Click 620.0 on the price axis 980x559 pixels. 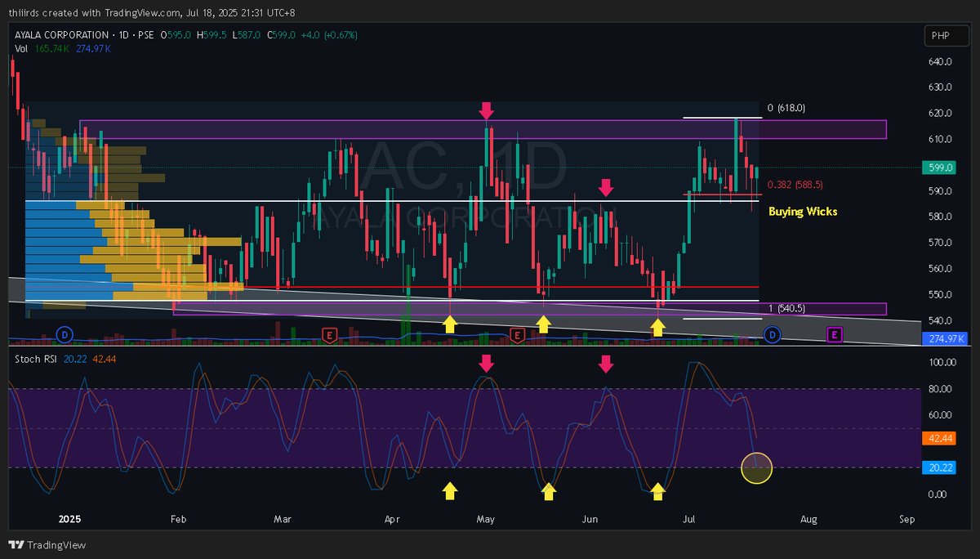click(940, 114)
